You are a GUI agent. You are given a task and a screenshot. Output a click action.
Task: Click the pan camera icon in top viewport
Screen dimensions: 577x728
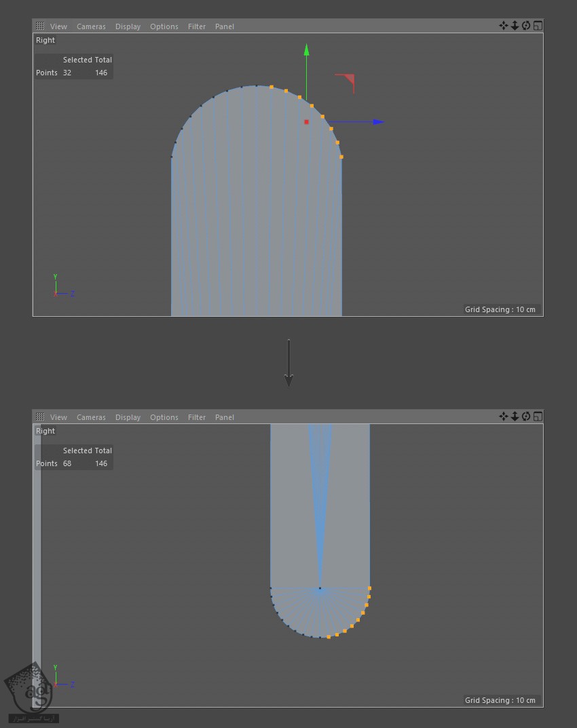pos(504,26)
